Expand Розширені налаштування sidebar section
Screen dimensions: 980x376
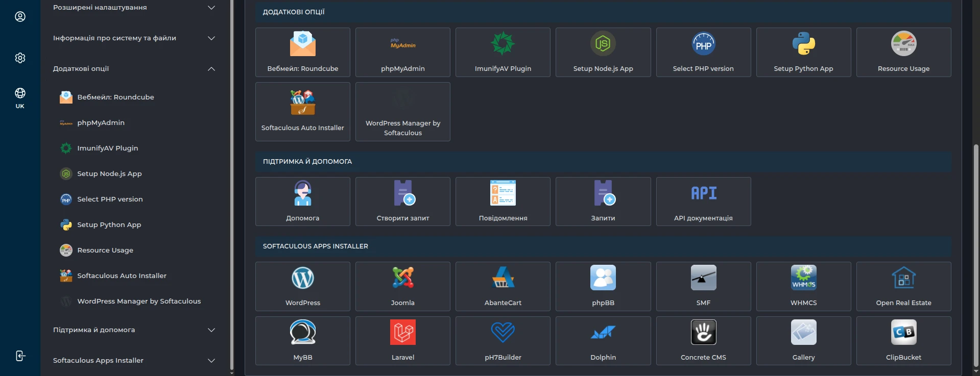(x=134, y=8)
